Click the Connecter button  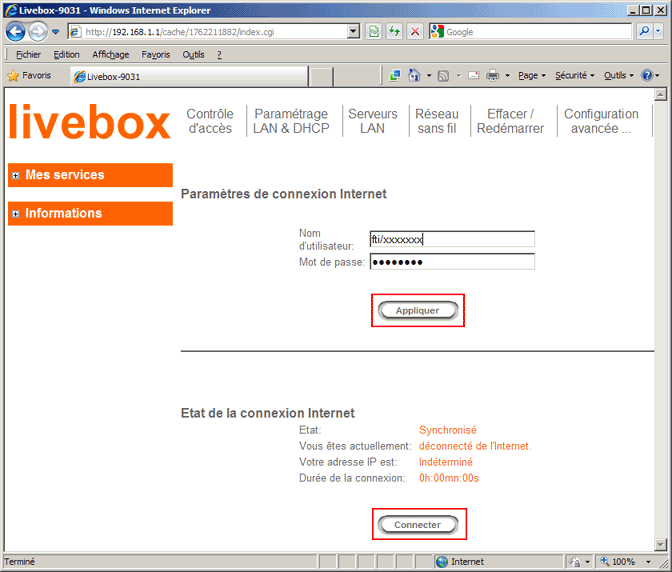[418, 525]
